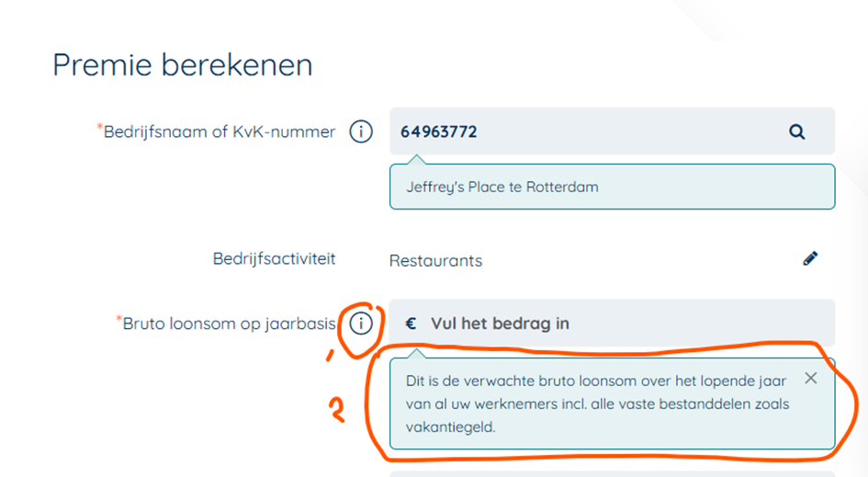Screen dimensions: 868x477
Task: Click the pointer arrow atop the Jeffrey's Place box
Action: tap(416, 160)
